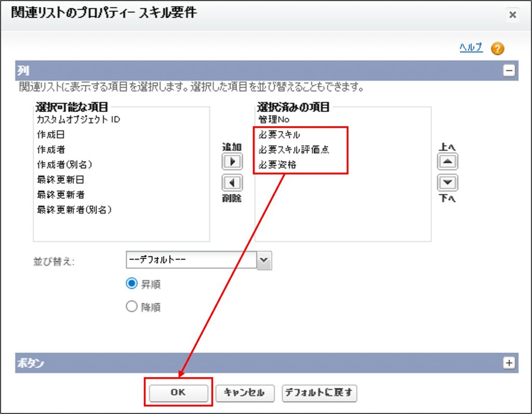Click the orange help question mark icon

(x=497, y=49)
